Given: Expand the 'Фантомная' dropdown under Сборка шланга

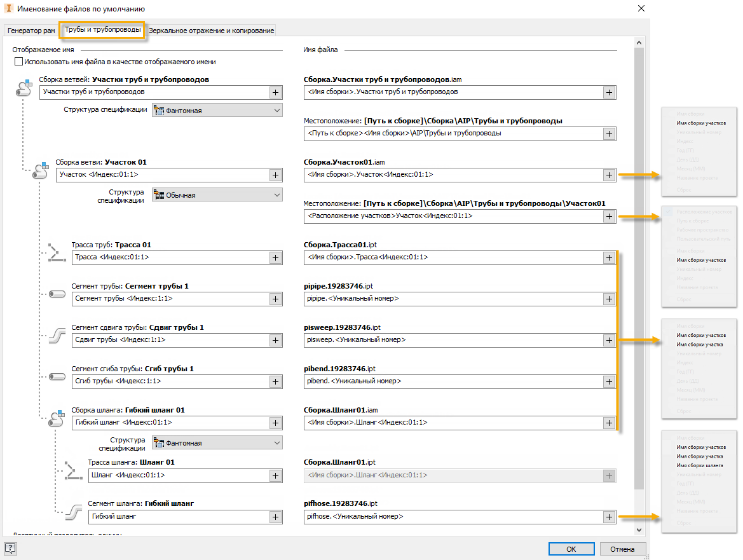Looking at the screenshot, I should pos(217,443).
